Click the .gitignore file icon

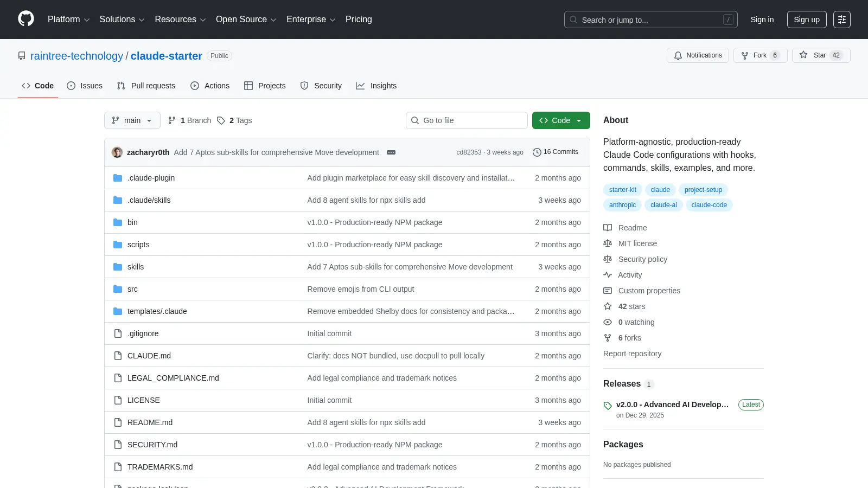pos(118,333)
